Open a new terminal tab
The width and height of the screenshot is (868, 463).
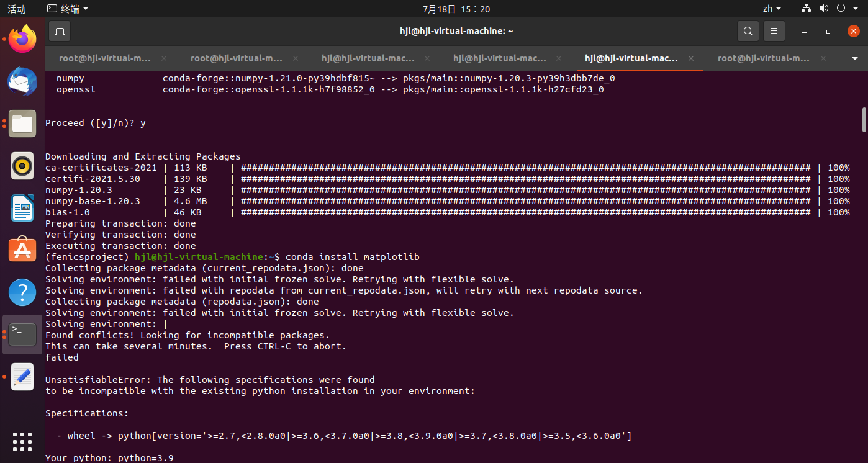click(x=60, y=30)
